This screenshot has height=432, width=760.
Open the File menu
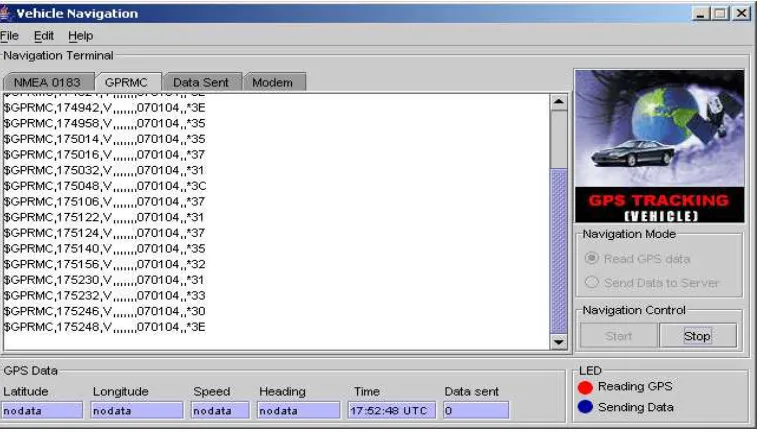point(9,36)
